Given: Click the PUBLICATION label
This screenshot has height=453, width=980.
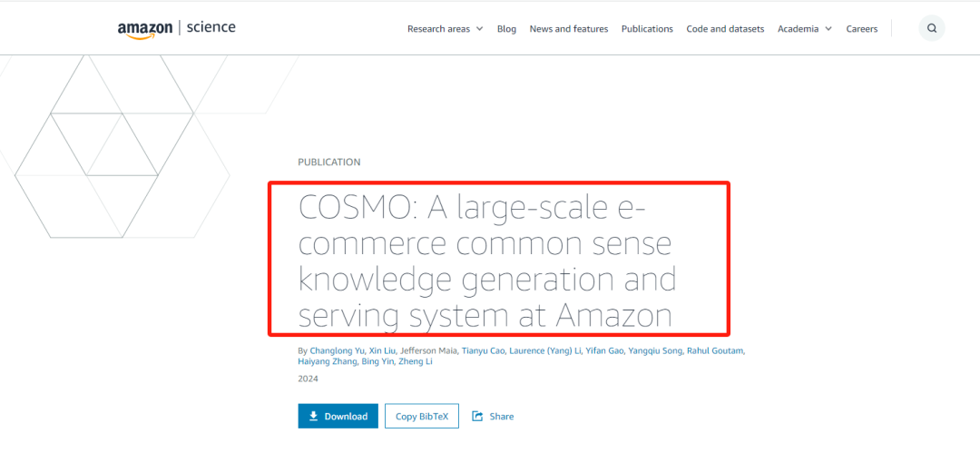Looking at the screenshot, I should tap(329, 162).
